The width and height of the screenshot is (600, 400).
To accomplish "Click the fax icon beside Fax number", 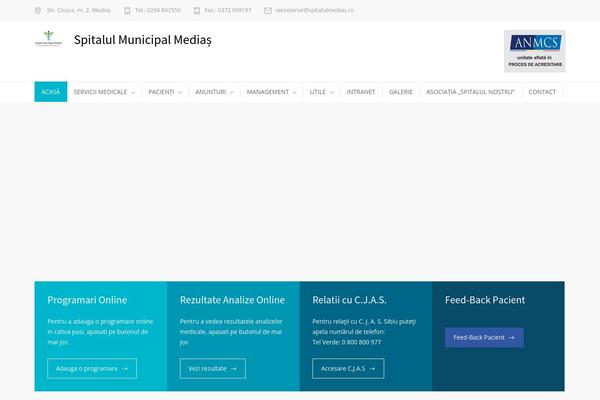I will [x=197, y=10].
